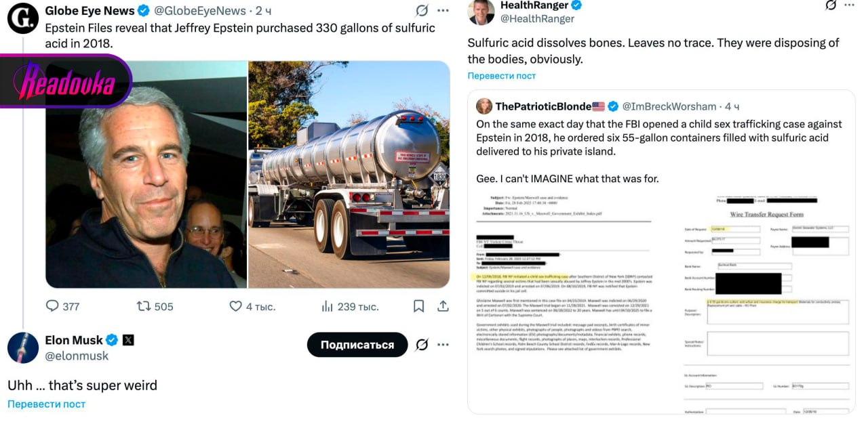Bookmark the Globe Eye News post

(418, 306)
